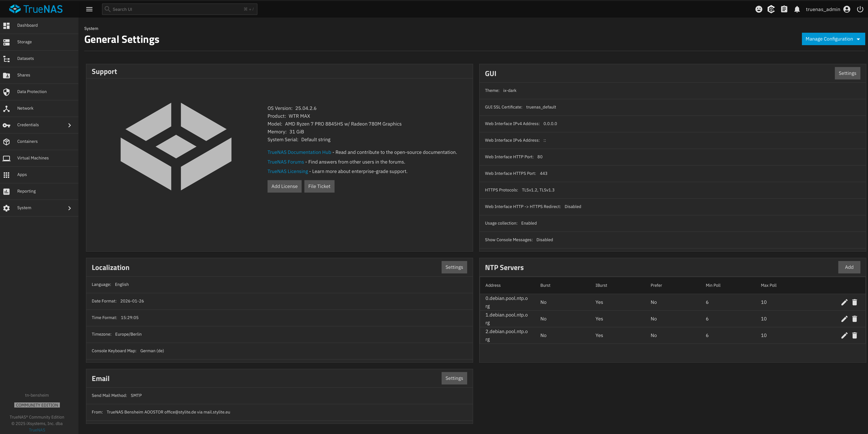868x434 pixels.
Task: Open the TrueNAS Documentation Hub link
Action: tap(299, 152)
